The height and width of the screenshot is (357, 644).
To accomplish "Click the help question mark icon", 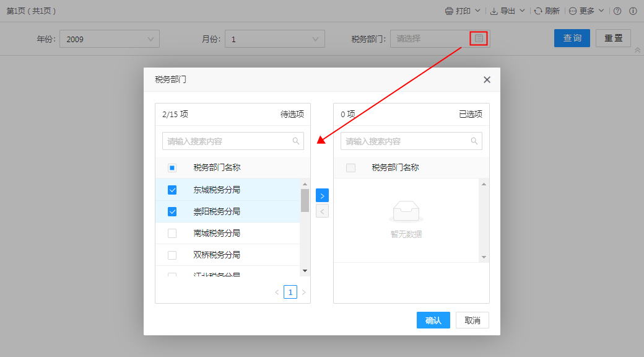I will point(617,11).
